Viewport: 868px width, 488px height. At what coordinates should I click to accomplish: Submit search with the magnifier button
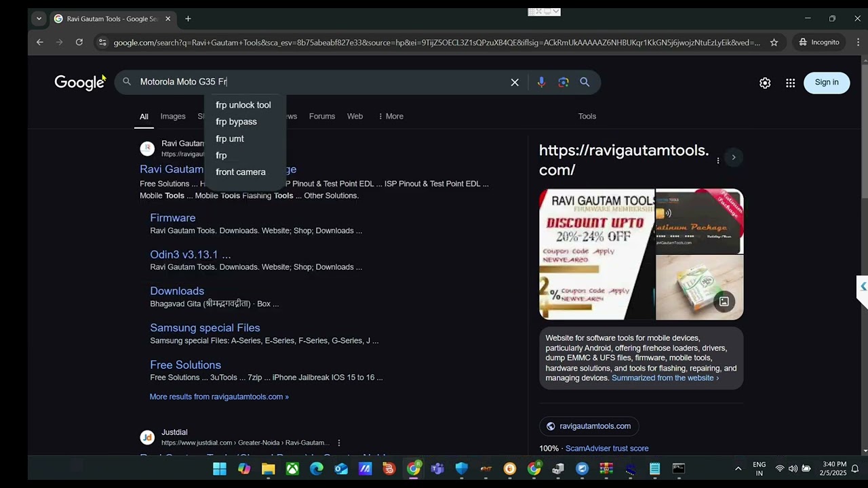point(585,82)
